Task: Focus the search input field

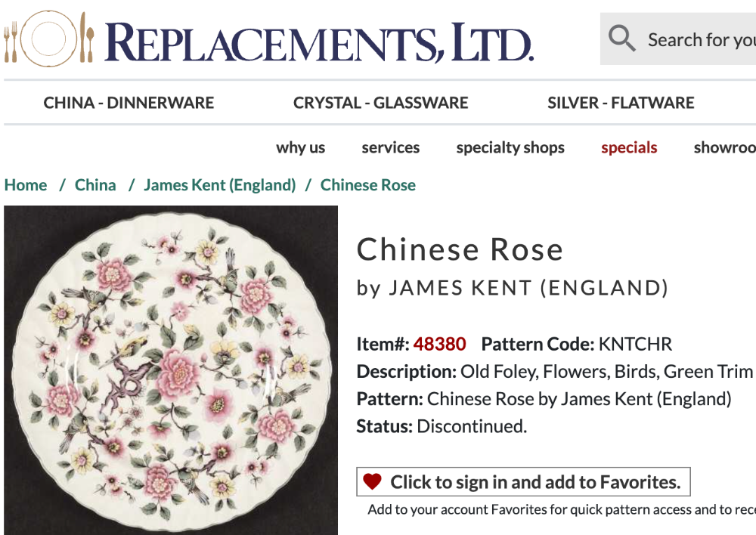Action: [699, 39]
